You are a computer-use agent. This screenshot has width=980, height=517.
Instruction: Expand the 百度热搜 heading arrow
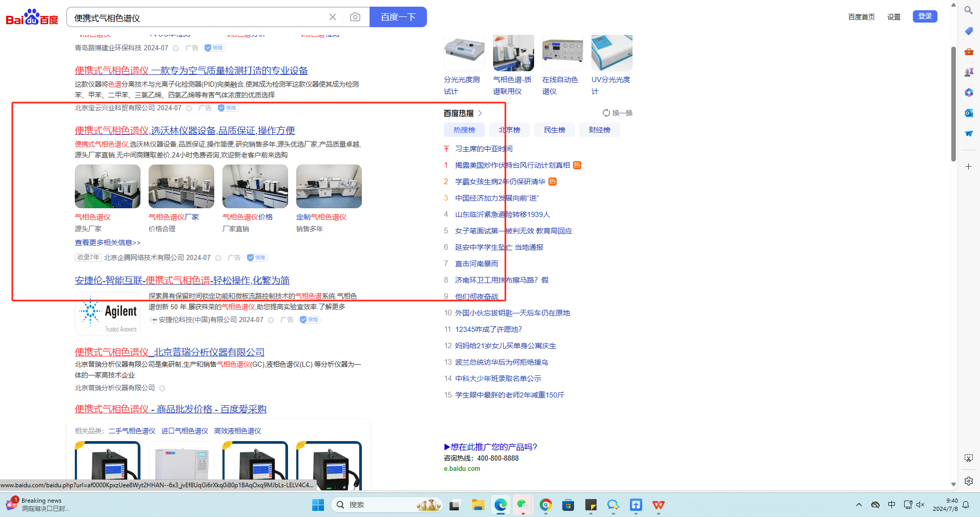tap(480, 113)
